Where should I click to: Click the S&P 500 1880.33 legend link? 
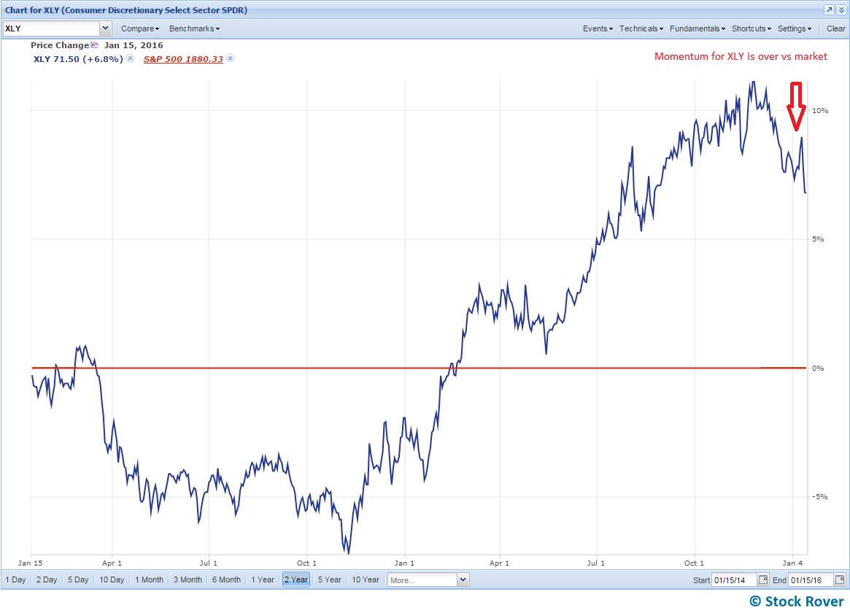[x=183, y=59]
